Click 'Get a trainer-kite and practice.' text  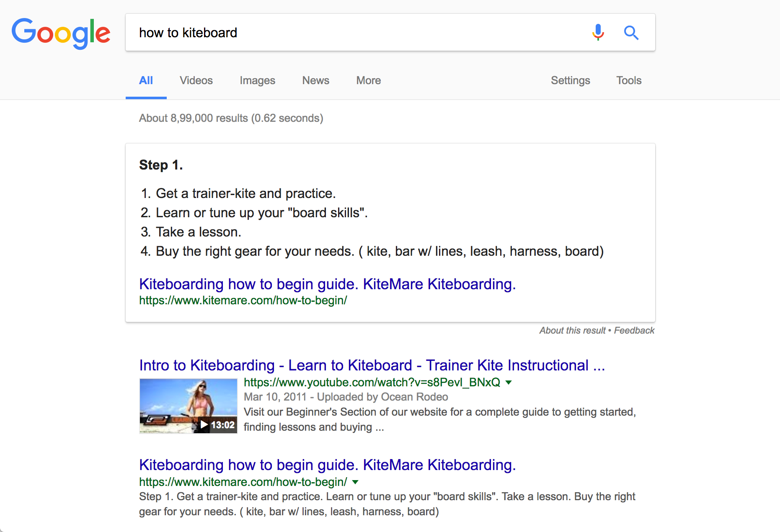[x=246, y=193]
